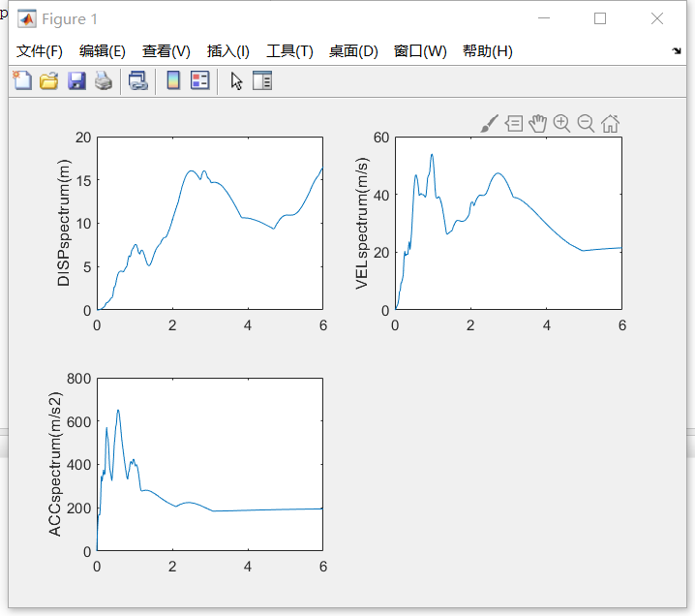Toggle Edit Plot arrow cursor tool
This screenshot has width=695, height=616.
point(236,80)
